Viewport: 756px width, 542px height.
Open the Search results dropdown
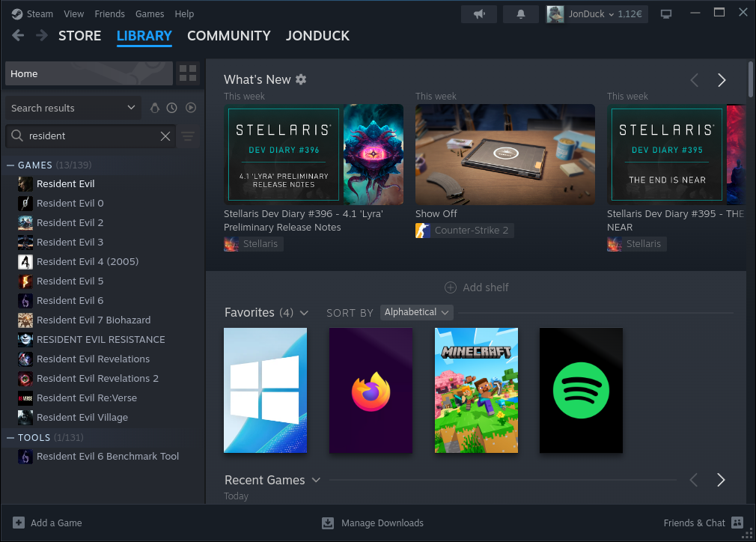click(73, 108)
